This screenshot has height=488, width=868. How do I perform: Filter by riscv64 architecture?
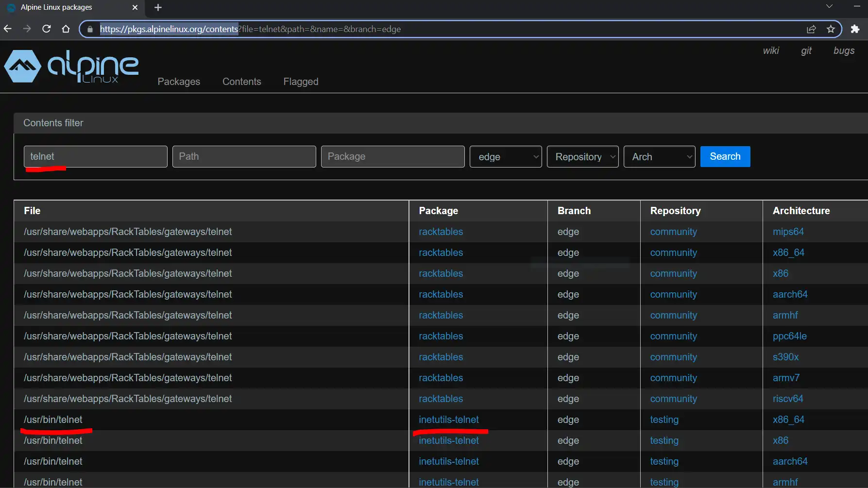point(788,399)
